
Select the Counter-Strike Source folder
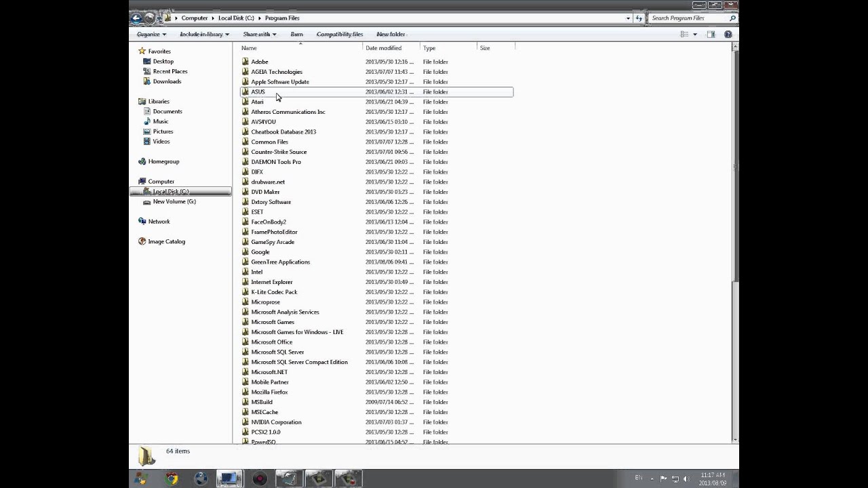279,152
